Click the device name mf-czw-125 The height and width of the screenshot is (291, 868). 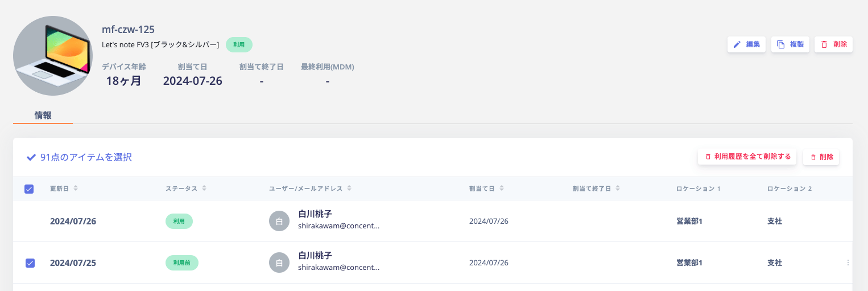129,29
